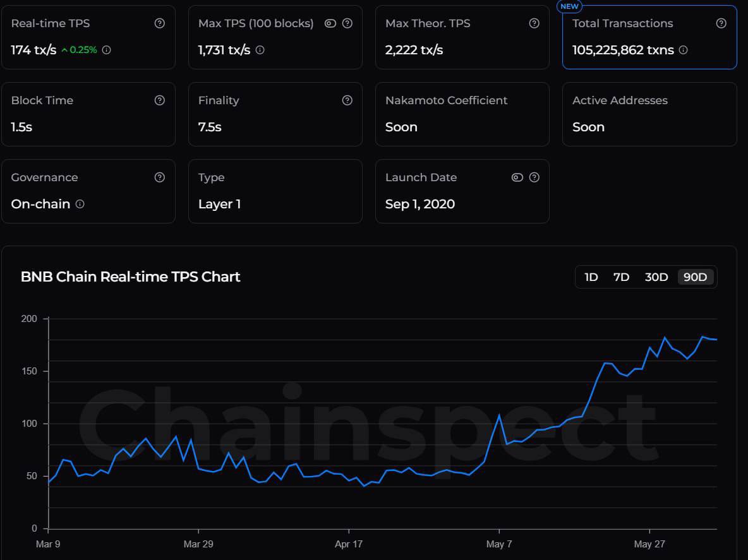The height and width of the screenshot is (560, 748).
Task: Select the 90D chart range
Action: pyautogui.click(x=695, y=277)
